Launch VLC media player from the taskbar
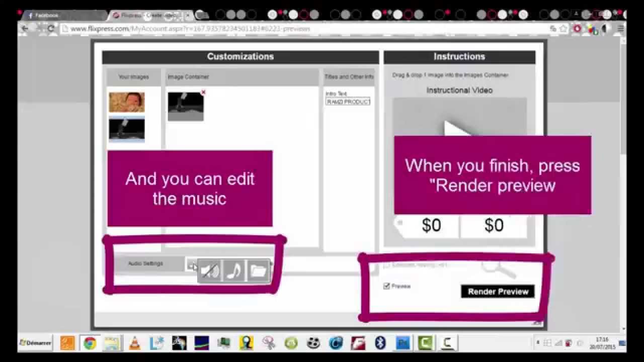Viewport: 644px width, 362px height. 134,343
